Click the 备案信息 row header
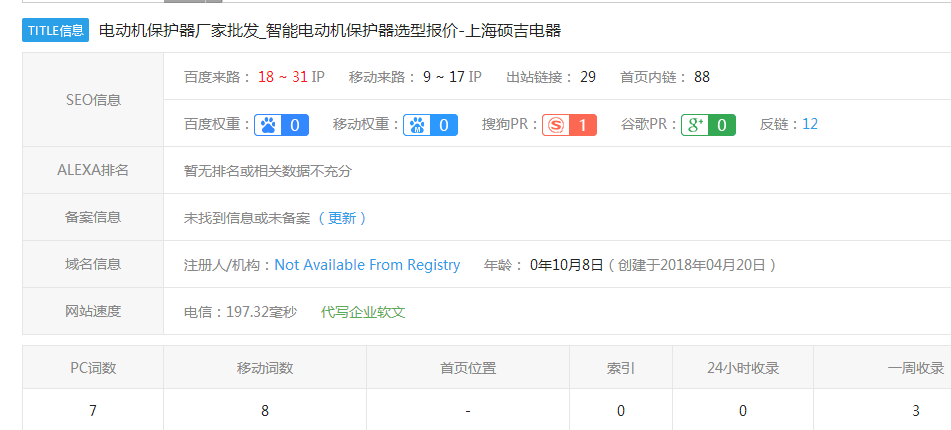Screen dimensions: 951x430 pyautogui.click(x=93, y=217)
